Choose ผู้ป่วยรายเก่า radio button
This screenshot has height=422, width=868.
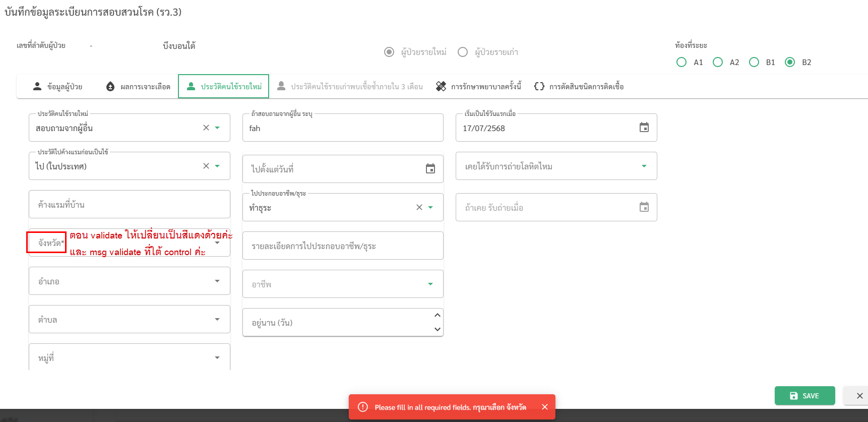click(x=463, y=52)
